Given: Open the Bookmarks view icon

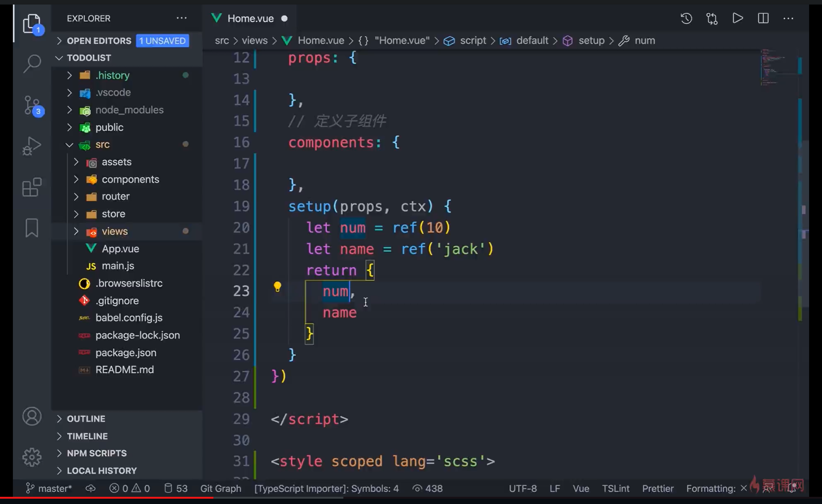Looking at the screenshot, I should pyautogui.click(x=32, y=228).
